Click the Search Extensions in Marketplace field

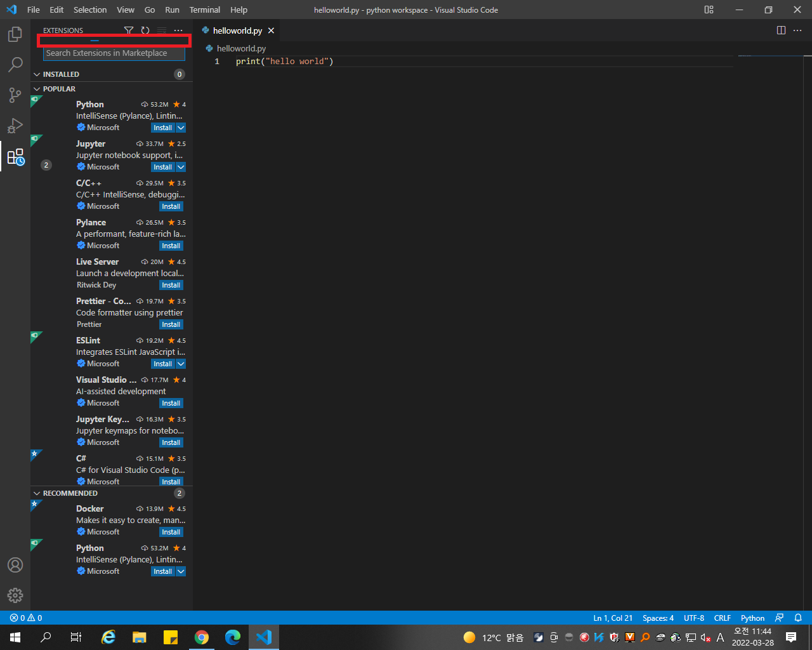point(114,53)
